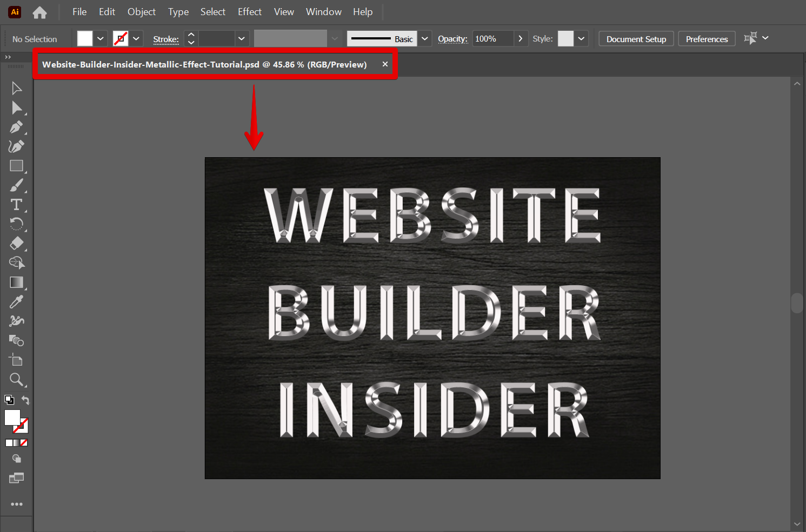Image resolution: width=806 pixels, height=532 pixels.
Task: Select the Gradient tool
Action: [x=16, y=282]
